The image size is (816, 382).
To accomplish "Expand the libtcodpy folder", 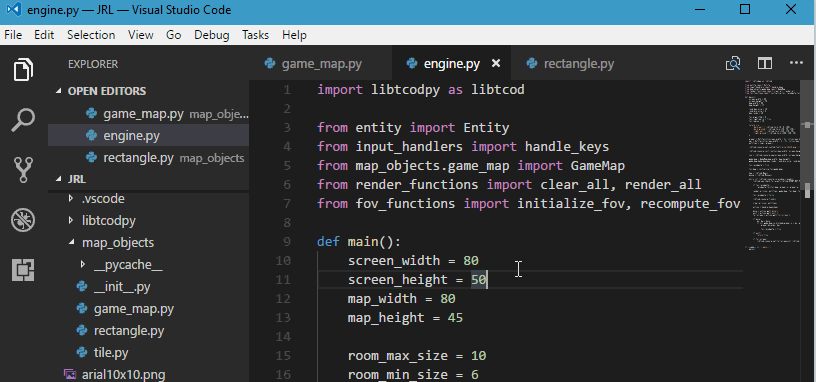I will pyautogui.click(x=71, y=221).
